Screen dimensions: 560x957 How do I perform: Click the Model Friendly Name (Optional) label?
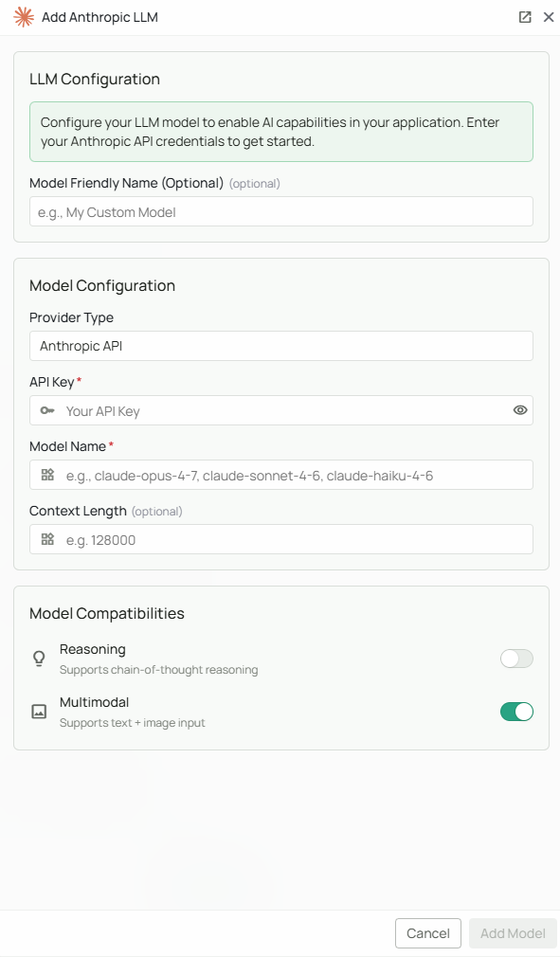pyautogui.click(x=127, y=183)
